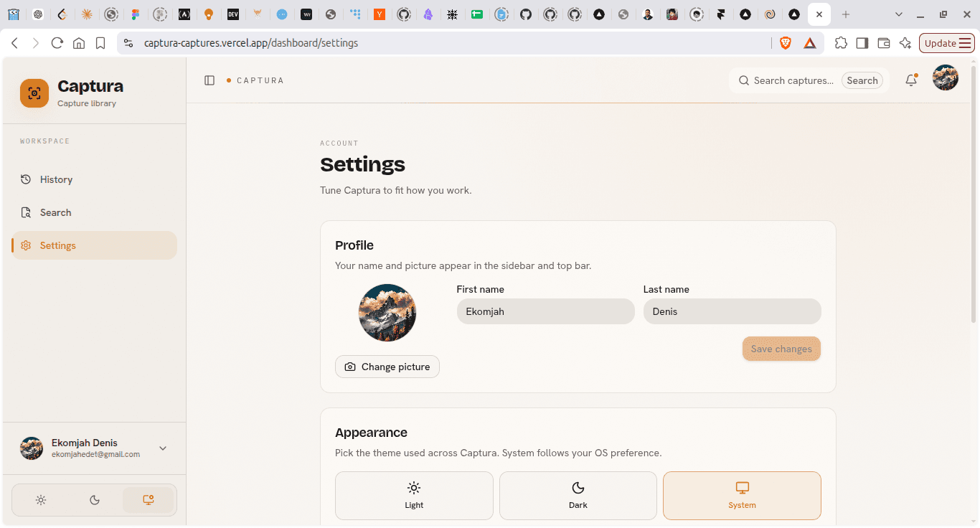This screenshot has height=528, width=980.
Task: Click the Change picture button
Action: [x=387, y=367]
